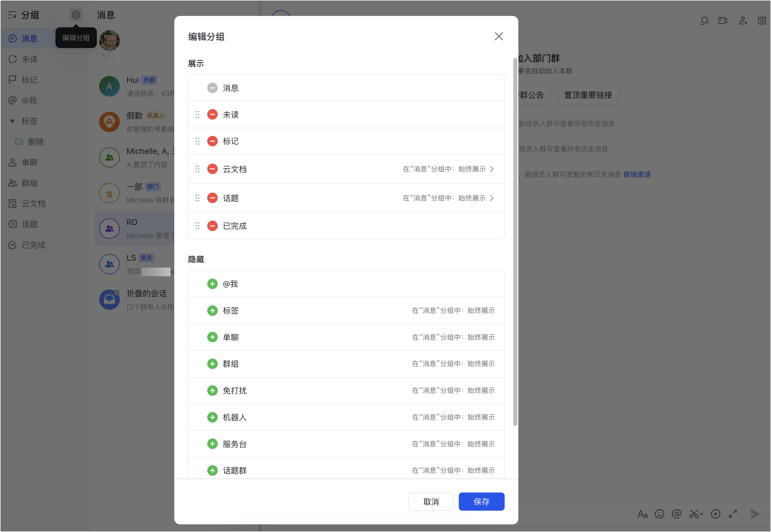This screenshot has width=771, height=532.
Task: Click the 保存 button
Action: (481, 501)
